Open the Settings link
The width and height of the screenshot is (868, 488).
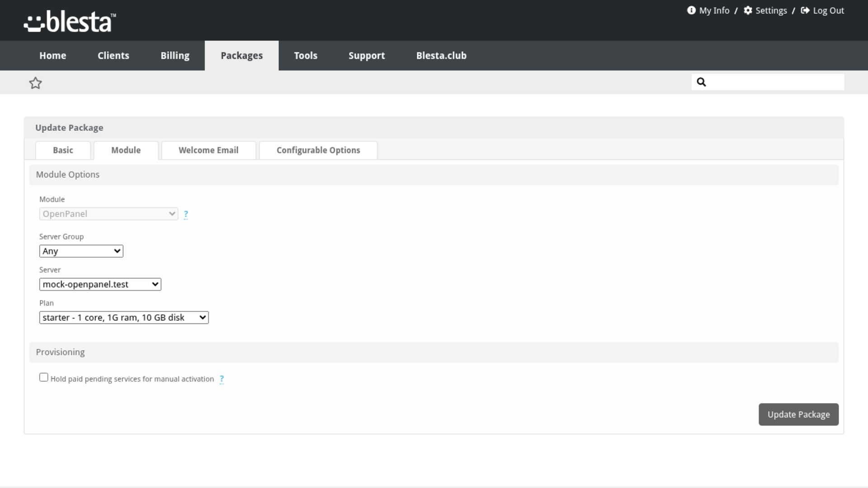(x=771, y=10)
